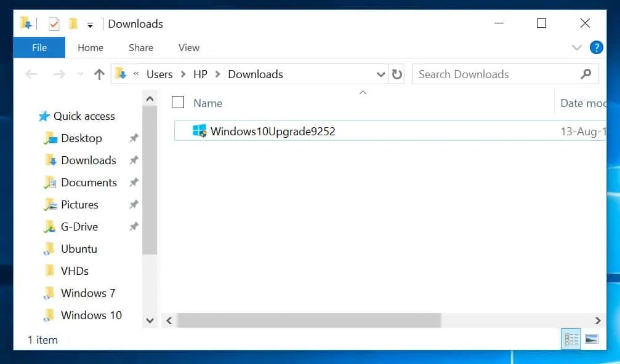This screenshot has height=364, width=620.
Task: Click the navigation pane scroll down arrow
Action: (150, 320)
